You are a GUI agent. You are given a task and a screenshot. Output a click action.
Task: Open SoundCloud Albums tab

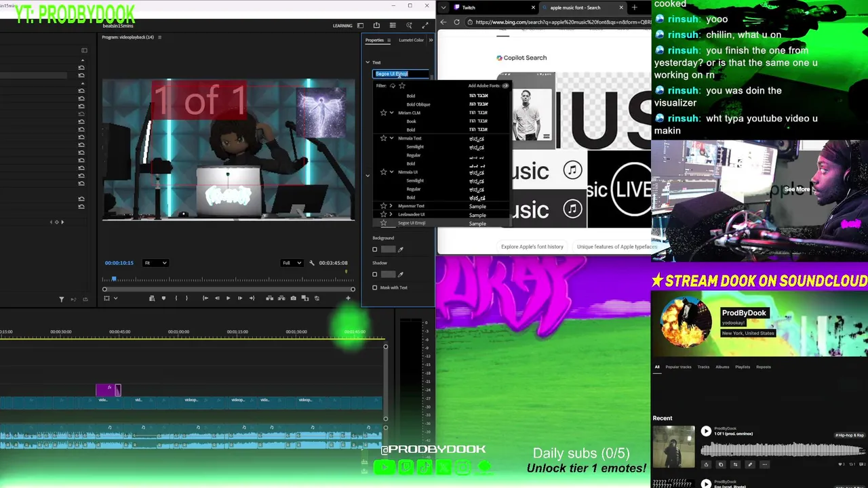pos(722,367)
